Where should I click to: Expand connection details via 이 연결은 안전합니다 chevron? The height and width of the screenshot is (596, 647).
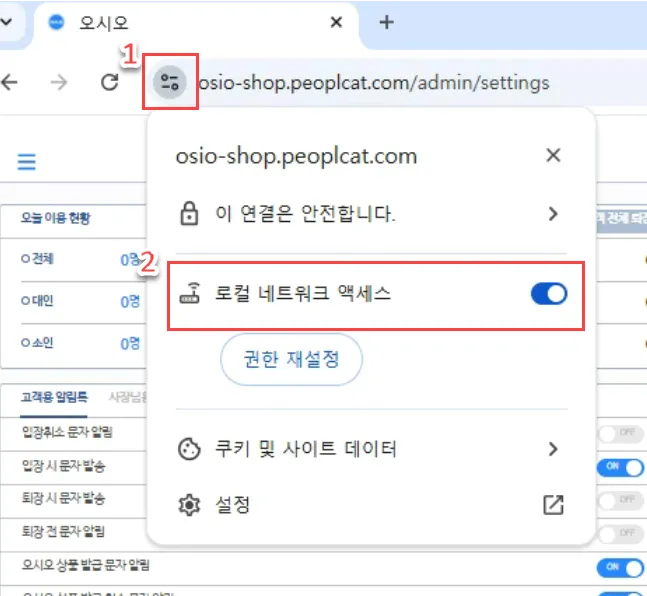coord(553,213)
